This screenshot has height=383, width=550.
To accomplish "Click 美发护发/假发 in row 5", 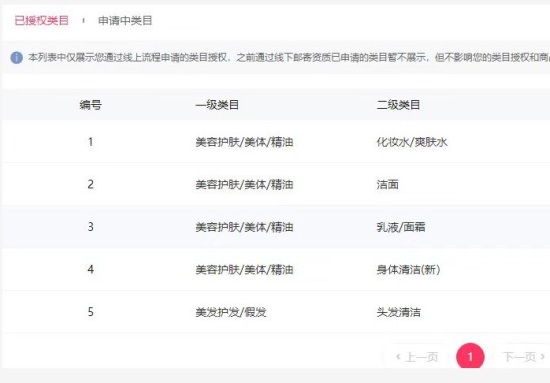I will tap(231, 312).
